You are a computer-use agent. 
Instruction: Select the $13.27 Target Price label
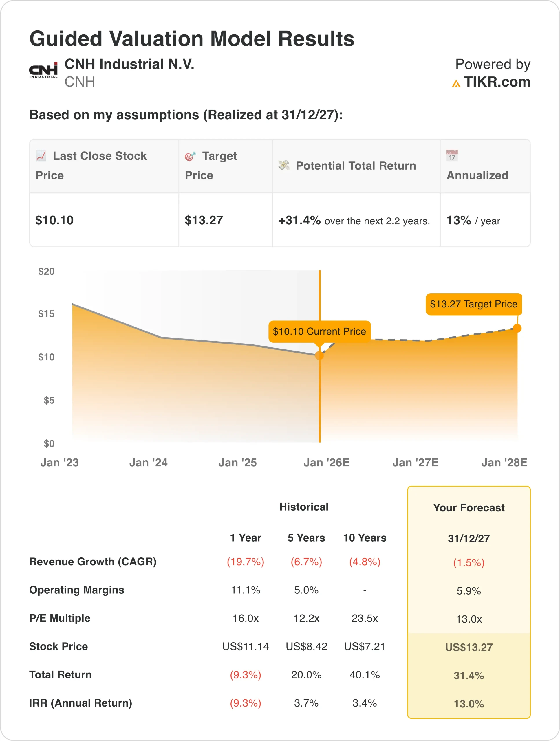tap(473, 304)
